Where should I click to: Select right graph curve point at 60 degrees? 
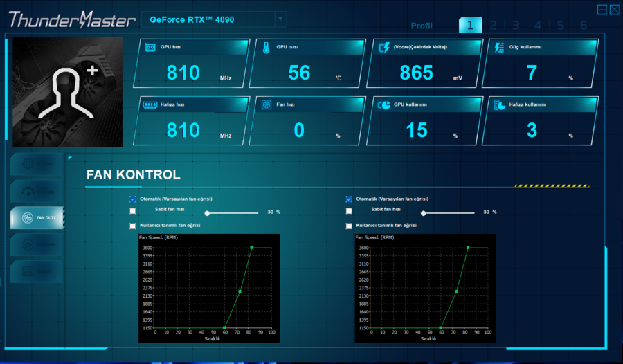[441, 328]
